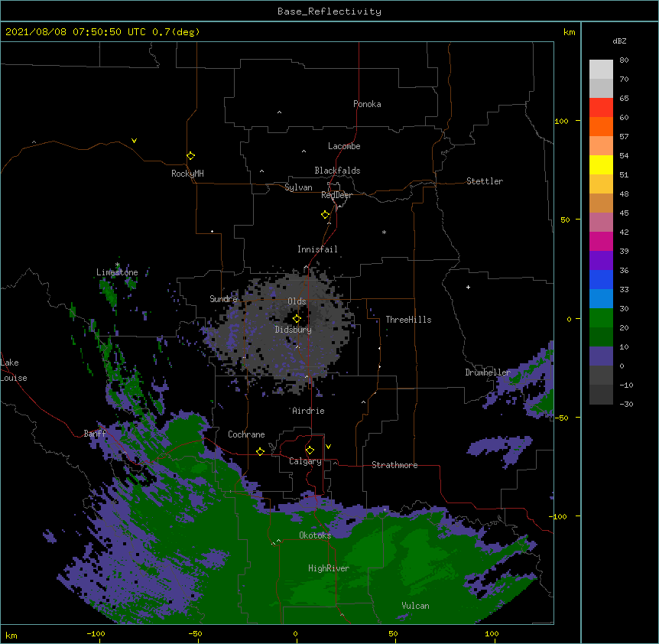Click yellow v marker northeast of Calgary diamond
The image size is (659, 644).
pyautogui.click(x=328, y=447)
